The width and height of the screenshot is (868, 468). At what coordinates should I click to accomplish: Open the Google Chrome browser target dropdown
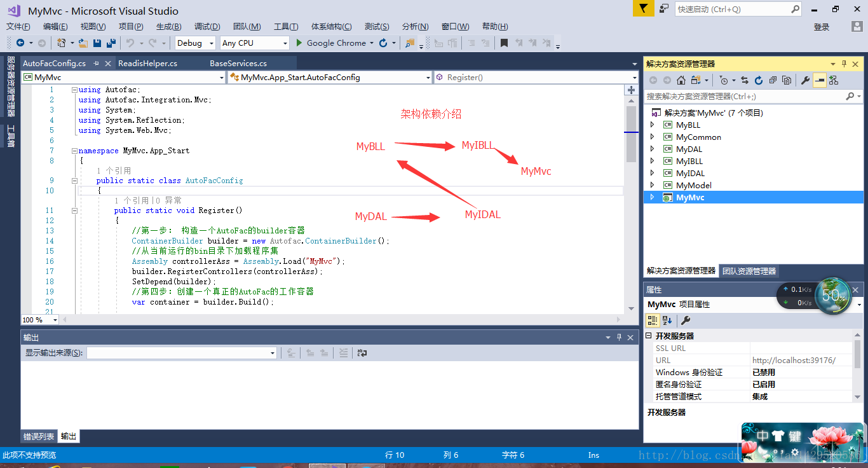(x=371, y=43)
